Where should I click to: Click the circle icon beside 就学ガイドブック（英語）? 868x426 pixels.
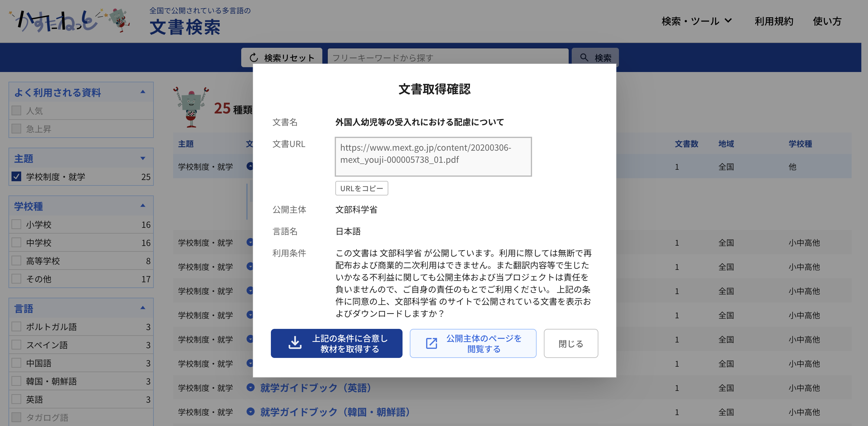tap(250, 388)
